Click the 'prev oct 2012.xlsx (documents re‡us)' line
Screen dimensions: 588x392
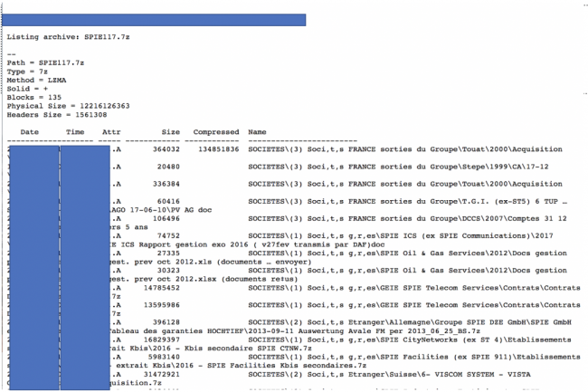[x=204, y=279]
